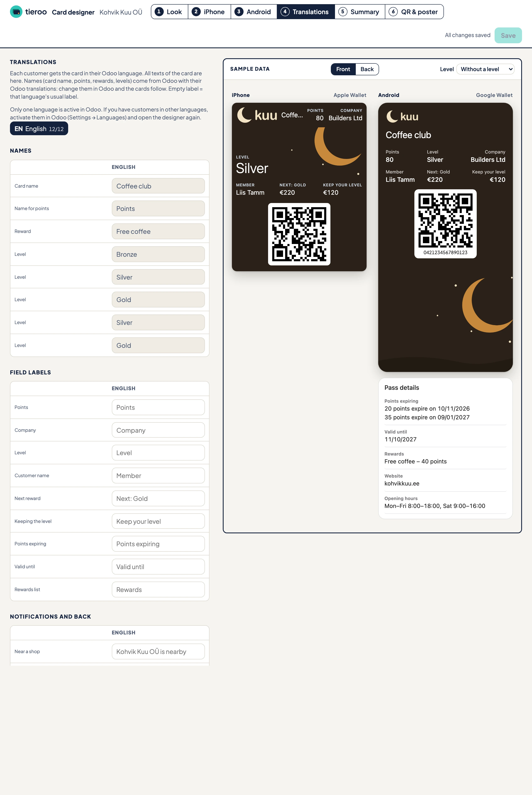Open the QR & poster tab
Screen dimensions: 532x795
click(x=414, y=12)
